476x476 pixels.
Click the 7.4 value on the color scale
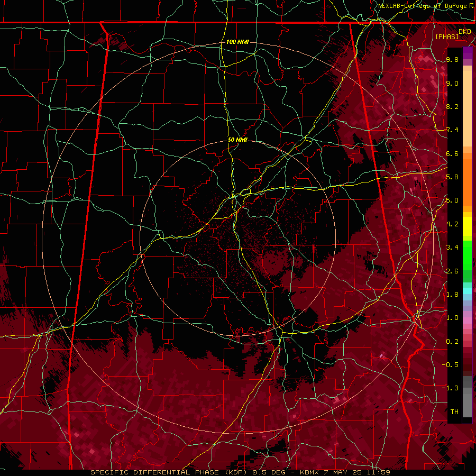452,130
